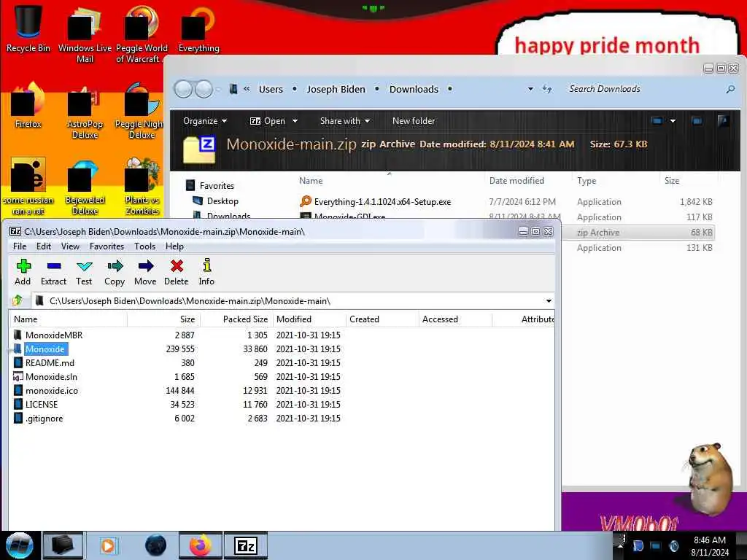
Task: Sort 7-Zip list by Created column
Action: 382,319
